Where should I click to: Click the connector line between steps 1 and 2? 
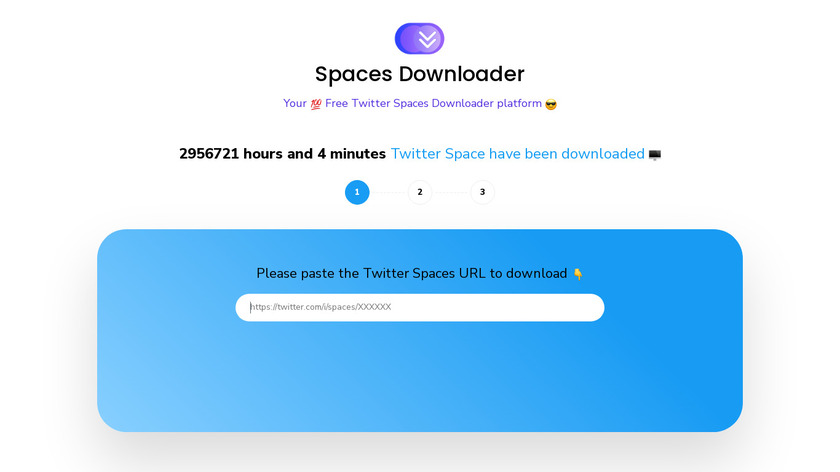(388, 192)
